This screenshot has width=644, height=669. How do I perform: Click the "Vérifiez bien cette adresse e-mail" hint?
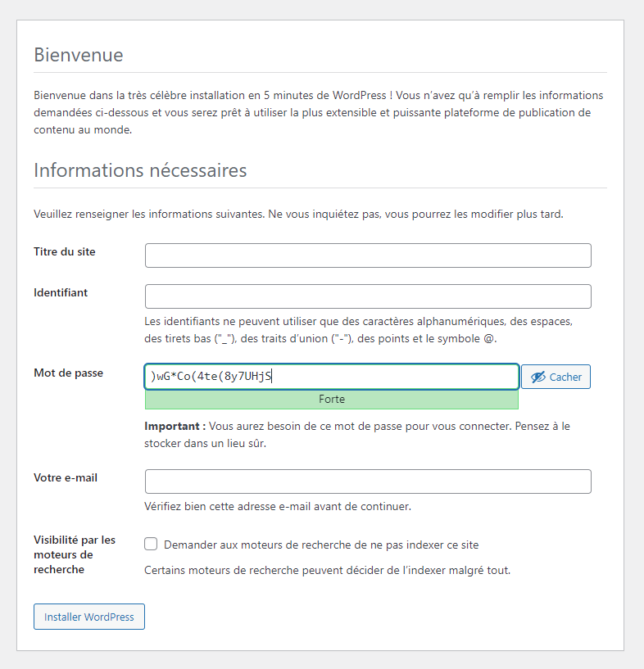278,506
